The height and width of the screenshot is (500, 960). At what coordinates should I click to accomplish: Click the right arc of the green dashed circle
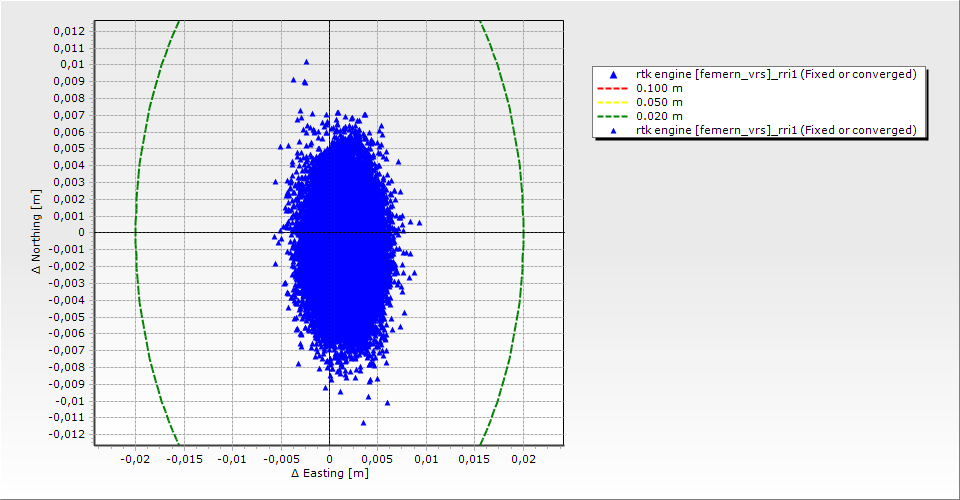point(523,232)
